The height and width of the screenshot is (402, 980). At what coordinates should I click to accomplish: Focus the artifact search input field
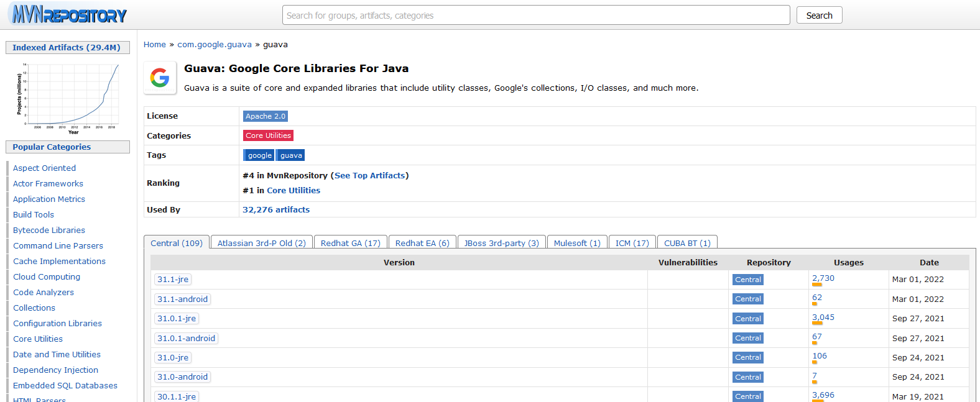pyautogui.click(x=536, y=15)
